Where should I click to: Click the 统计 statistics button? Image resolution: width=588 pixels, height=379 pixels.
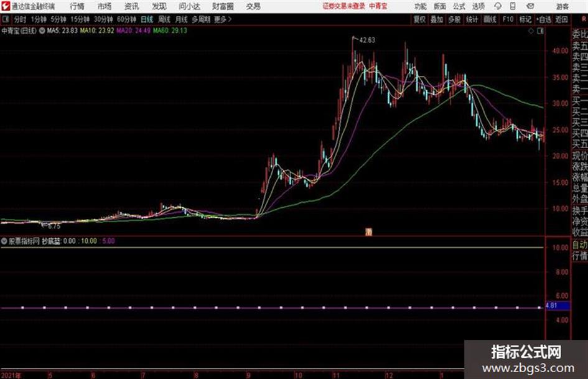coord(472,19)
